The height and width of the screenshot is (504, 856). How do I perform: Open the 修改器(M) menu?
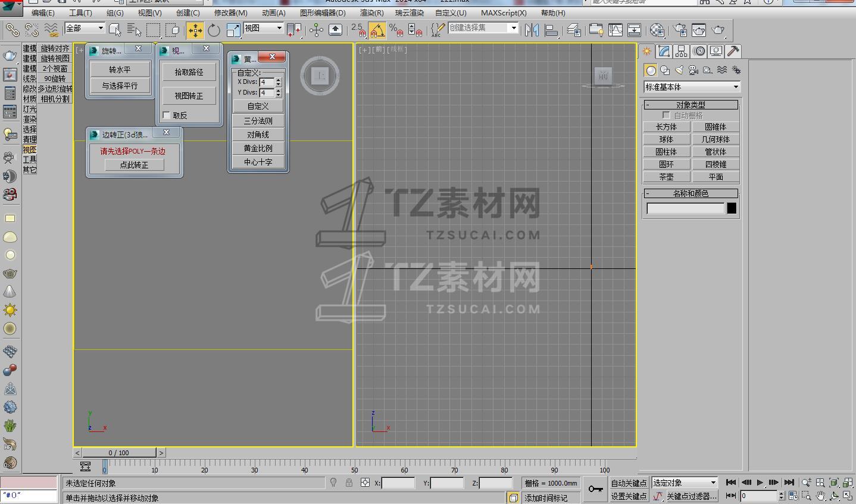(230, 12)
